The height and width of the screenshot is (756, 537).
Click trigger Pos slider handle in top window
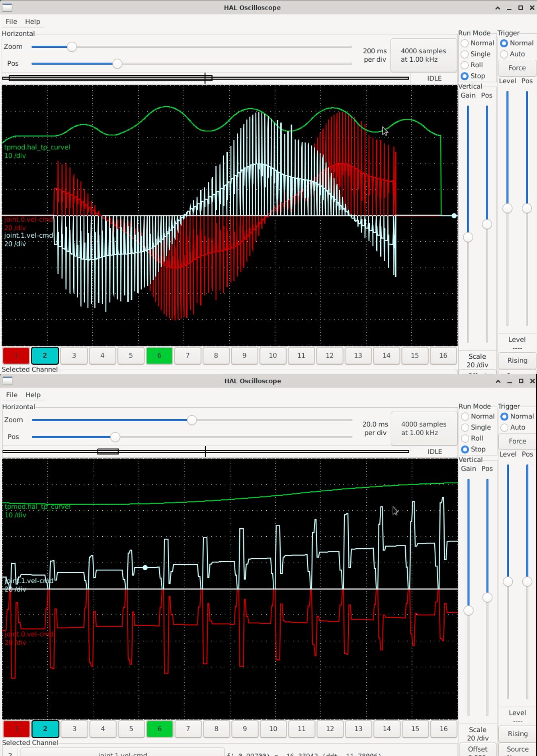527,208
